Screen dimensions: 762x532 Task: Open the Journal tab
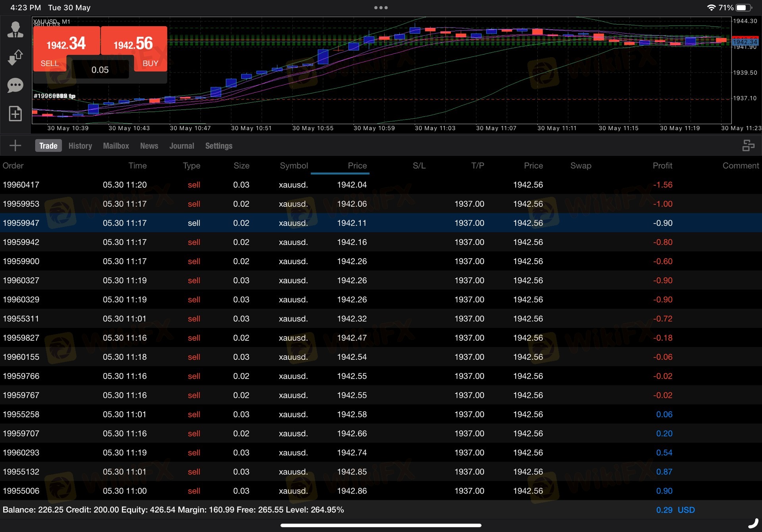pyautogui.click(x=181, y=146)
